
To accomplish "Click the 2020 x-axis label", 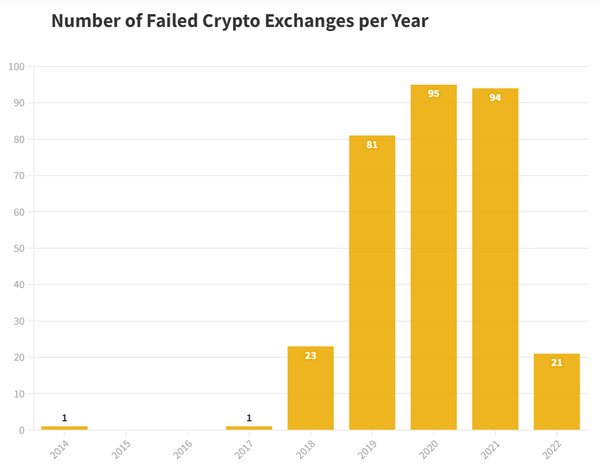I will tap(429, 448).
